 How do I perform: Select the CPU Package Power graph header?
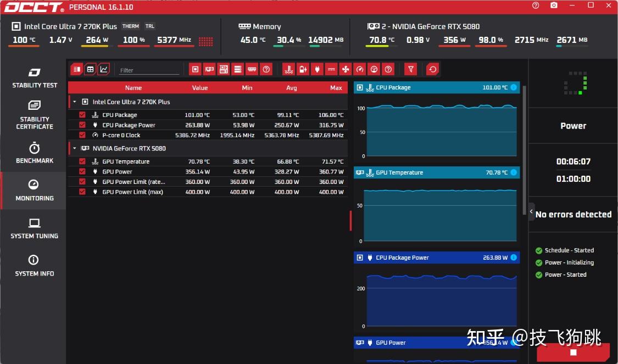tap(437, 257)
